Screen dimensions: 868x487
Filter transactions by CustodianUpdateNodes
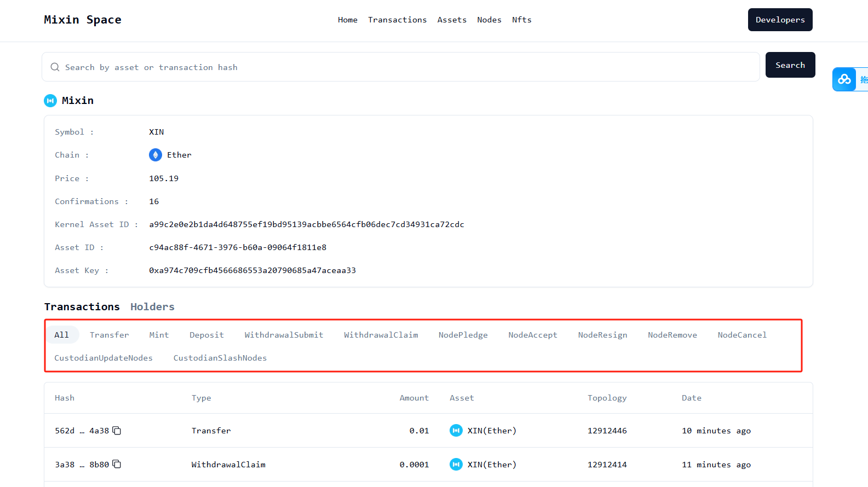104,358
